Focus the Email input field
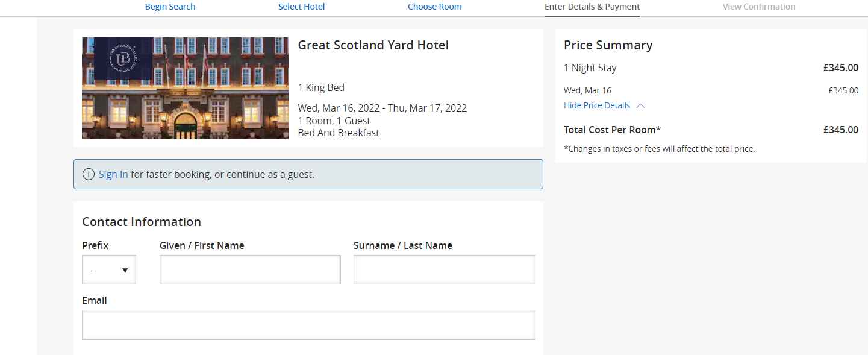Image resolution: width=868 pixels, height=355 pixels. coord(308,325)
